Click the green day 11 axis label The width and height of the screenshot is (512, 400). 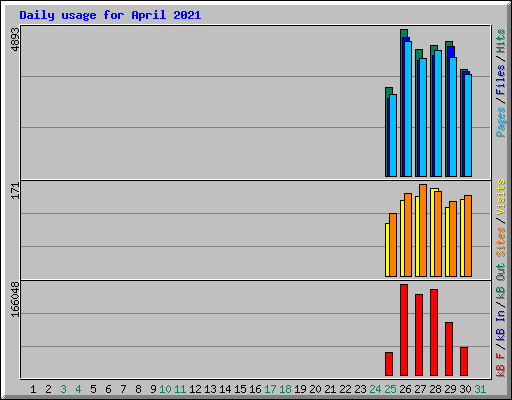(180, 389)
